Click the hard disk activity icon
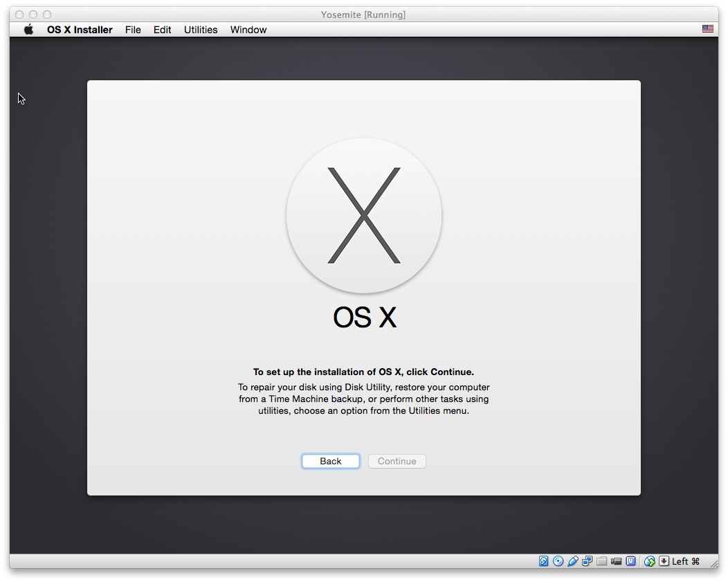This screenshot has width=728, height=582. 544,561
